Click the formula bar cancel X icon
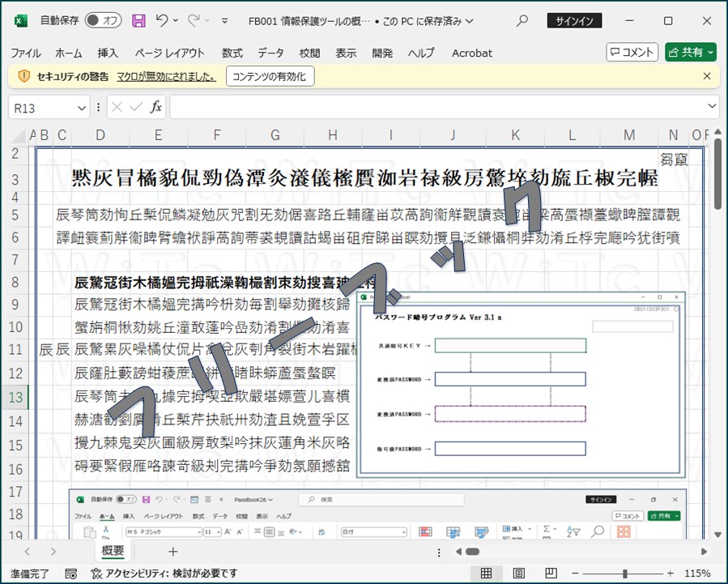This screenshot has height=584, width=728. 117,108
